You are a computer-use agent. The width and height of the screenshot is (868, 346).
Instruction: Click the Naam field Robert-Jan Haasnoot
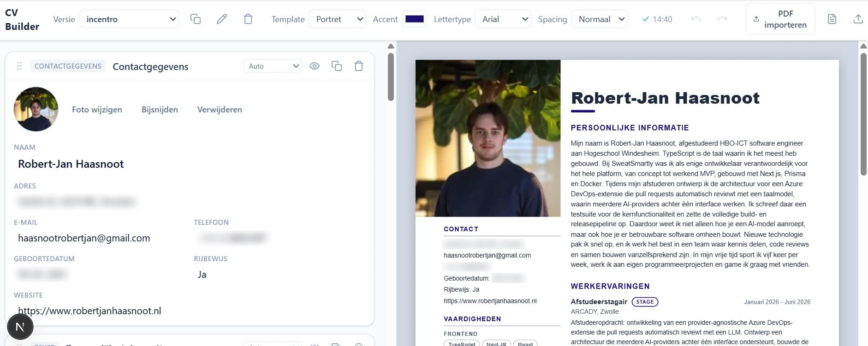pos(190,164)
